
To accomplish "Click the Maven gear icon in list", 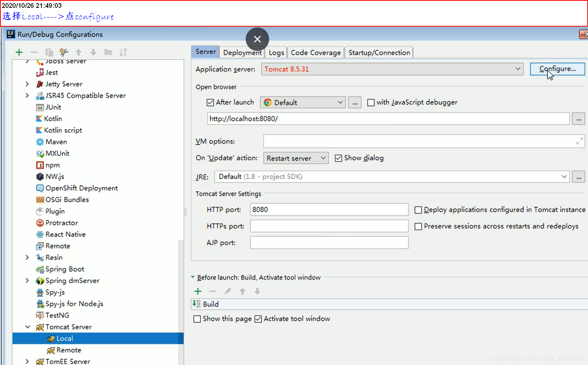I will (40, 142).
